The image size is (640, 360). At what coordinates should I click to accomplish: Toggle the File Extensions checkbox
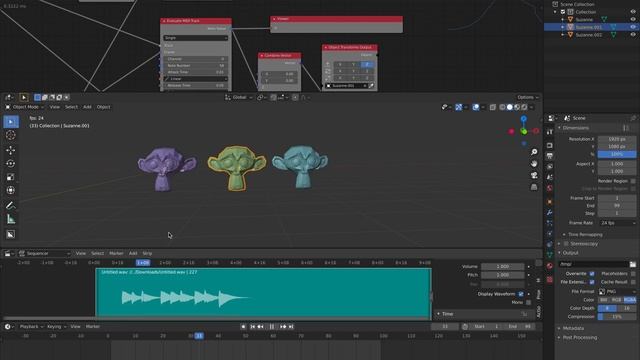pyautogui.click(x=592, y=282)
